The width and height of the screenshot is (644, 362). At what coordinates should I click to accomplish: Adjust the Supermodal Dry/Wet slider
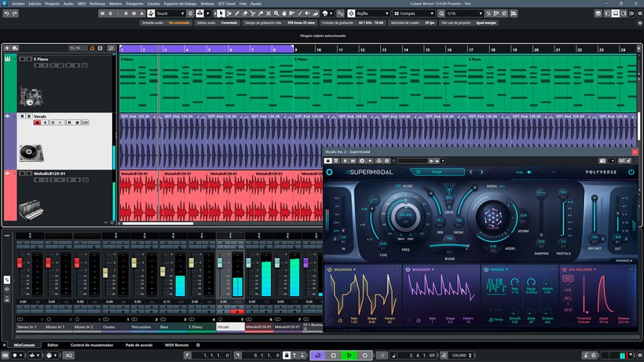point(594,216)
